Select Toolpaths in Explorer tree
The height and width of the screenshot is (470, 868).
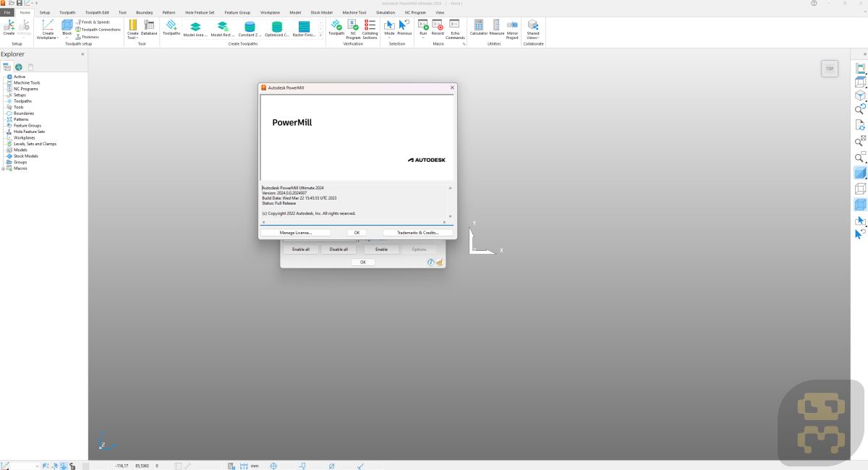tap(22, 101)
